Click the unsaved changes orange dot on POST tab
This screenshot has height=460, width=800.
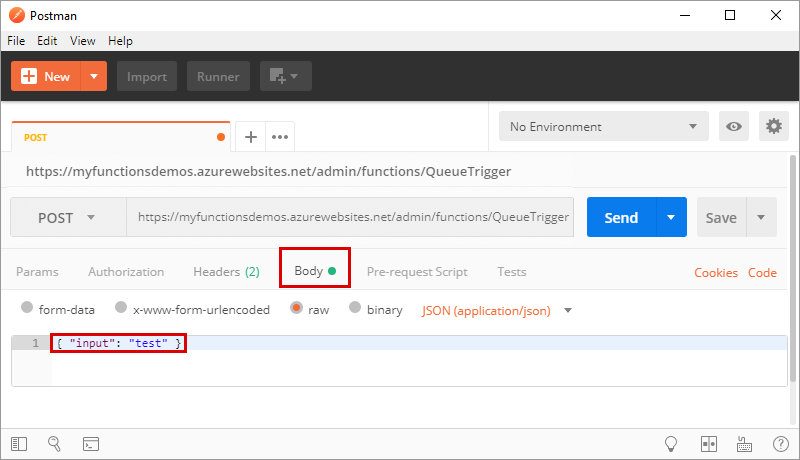coord(221,137)
